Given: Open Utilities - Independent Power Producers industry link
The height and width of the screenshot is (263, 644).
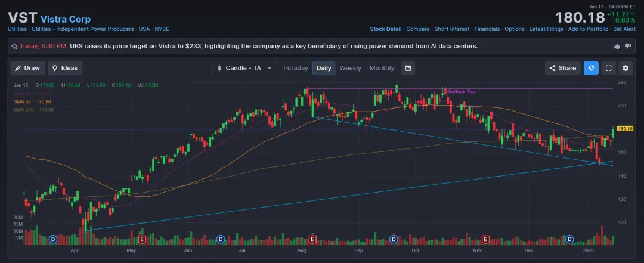Looking at the screenshot, I should (x=82, y=29).
